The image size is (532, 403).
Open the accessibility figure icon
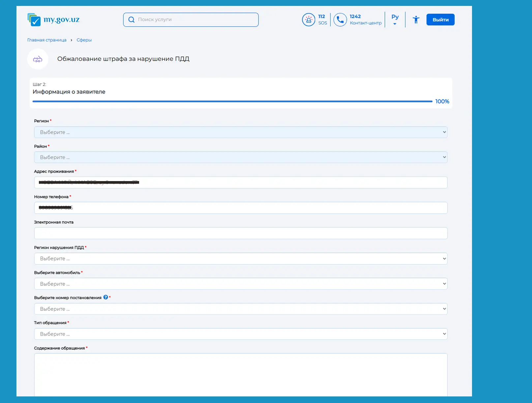click(416, 20)
